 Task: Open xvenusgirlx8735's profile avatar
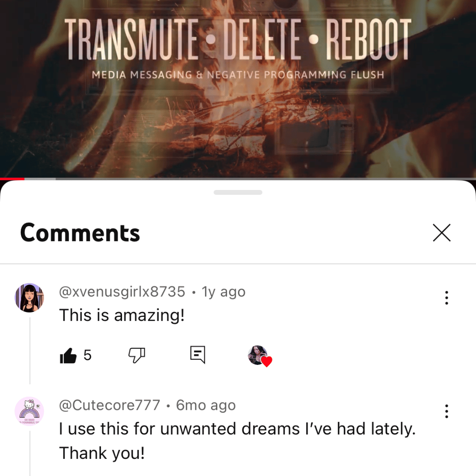(x=30, y=298)
